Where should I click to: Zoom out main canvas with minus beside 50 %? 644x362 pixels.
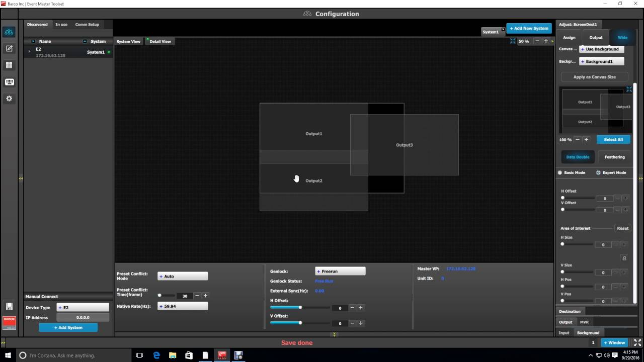click(537, 41)
